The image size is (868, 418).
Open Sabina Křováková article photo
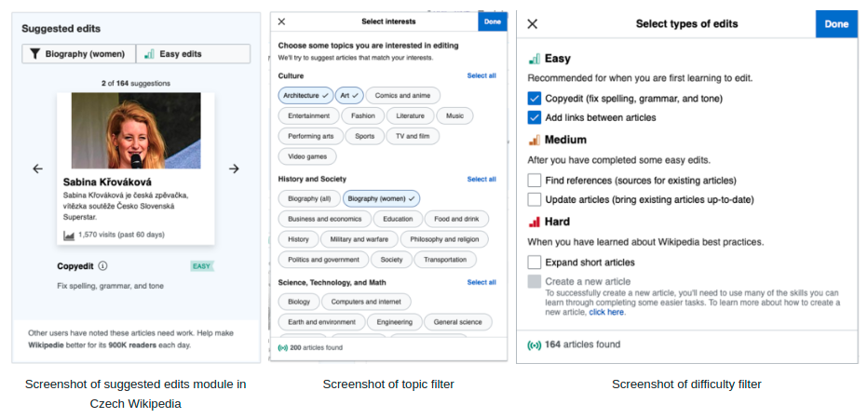tap(136, 130)
